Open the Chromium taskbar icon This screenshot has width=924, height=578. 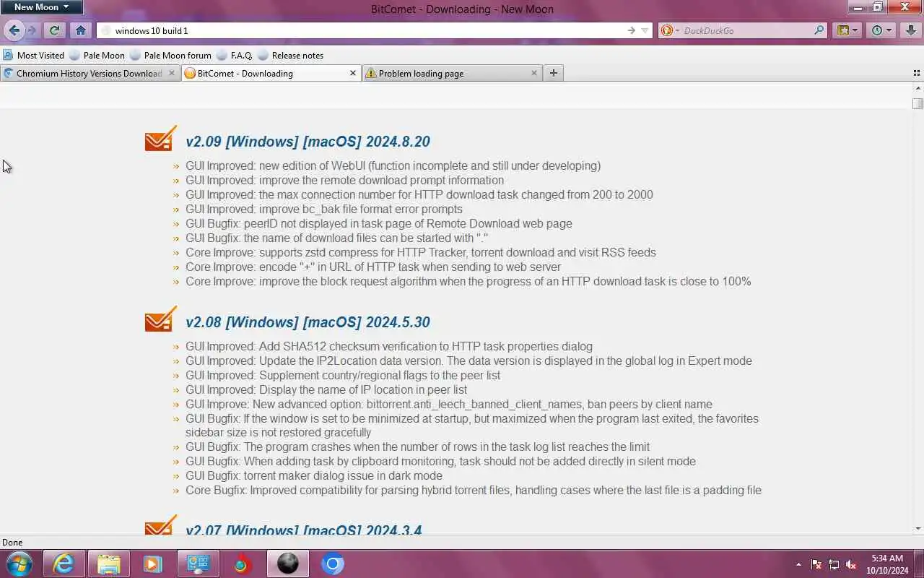coord(333,564)
